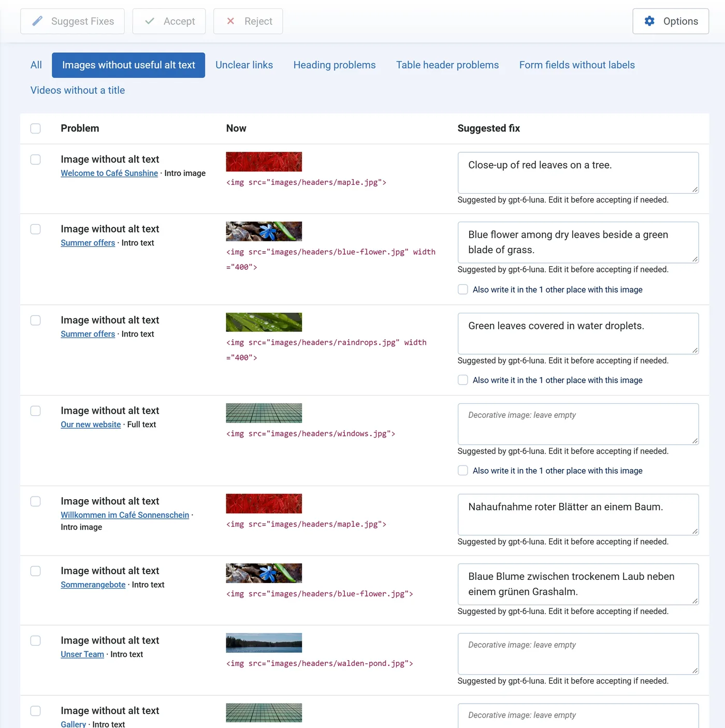
Task: Grab the resize handle of the red leaves textarea
Action: [x=695, y=190]
